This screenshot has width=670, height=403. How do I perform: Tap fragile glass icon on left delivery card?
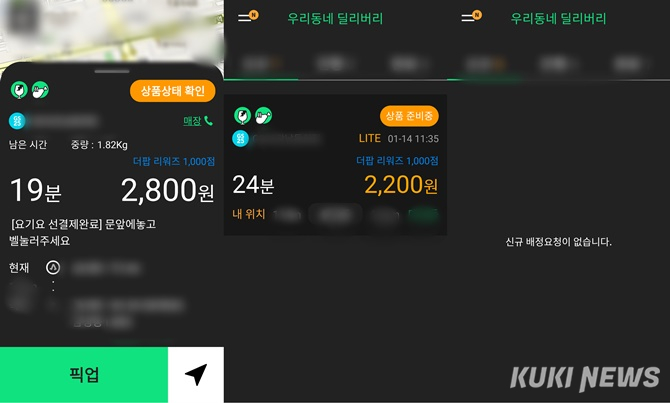pos(19,90)
